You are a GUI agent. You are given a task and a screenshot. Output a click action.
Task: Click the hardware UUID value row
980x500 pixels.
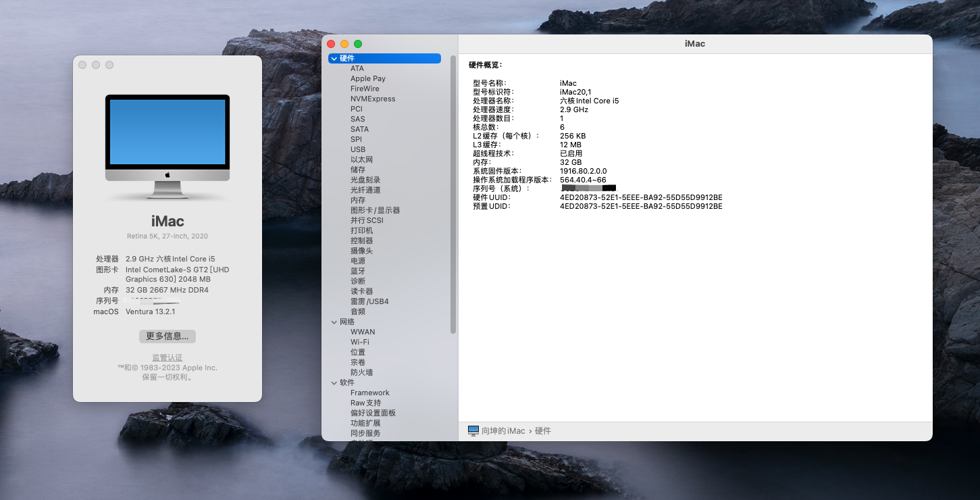click(x=641, y=197)
